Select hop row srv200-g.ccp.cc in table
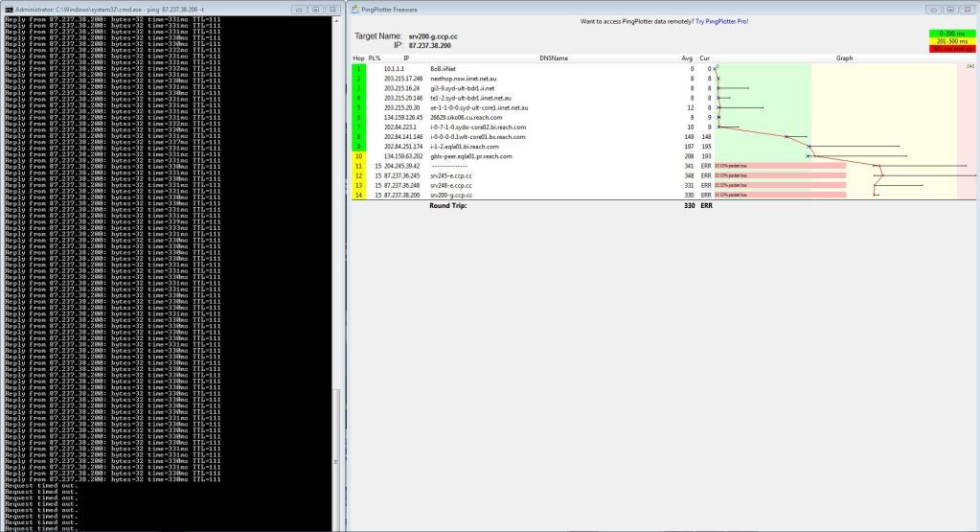 664,195
